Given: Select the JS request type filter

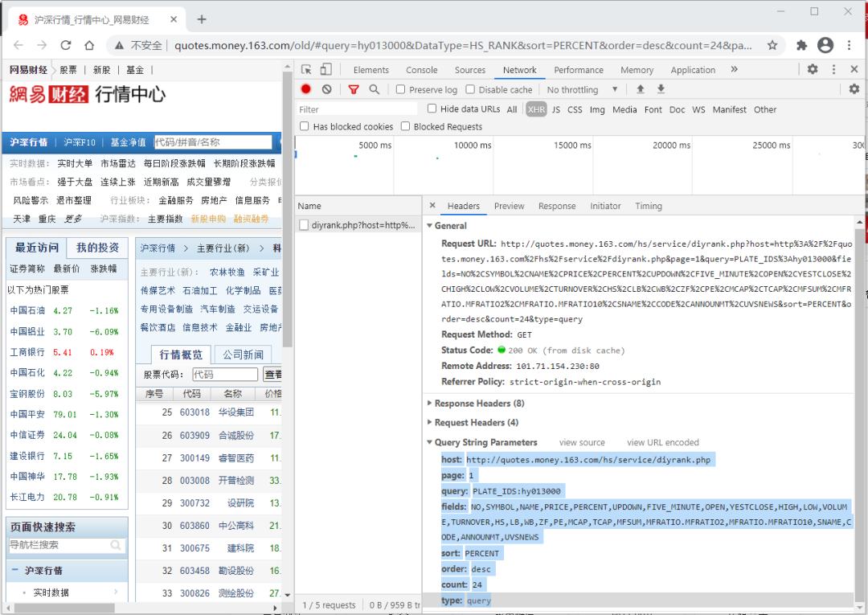Looking at the screenshot, I should click(556, 109).
